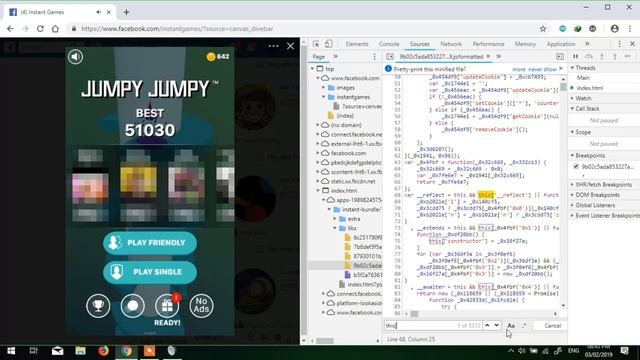The image size is (640, 360).
Task: Start a Play Single game
Action: tap(150, 272)
